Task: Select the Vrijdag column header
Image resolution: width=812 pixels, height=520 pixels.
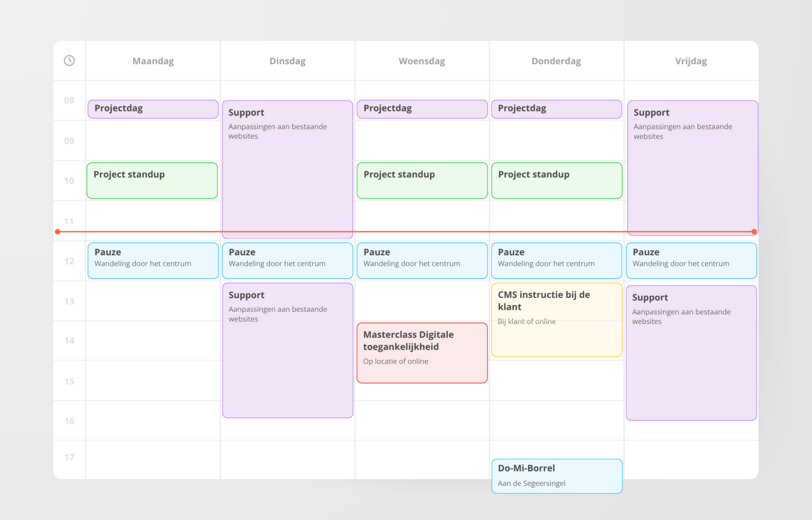Action: 691,61
